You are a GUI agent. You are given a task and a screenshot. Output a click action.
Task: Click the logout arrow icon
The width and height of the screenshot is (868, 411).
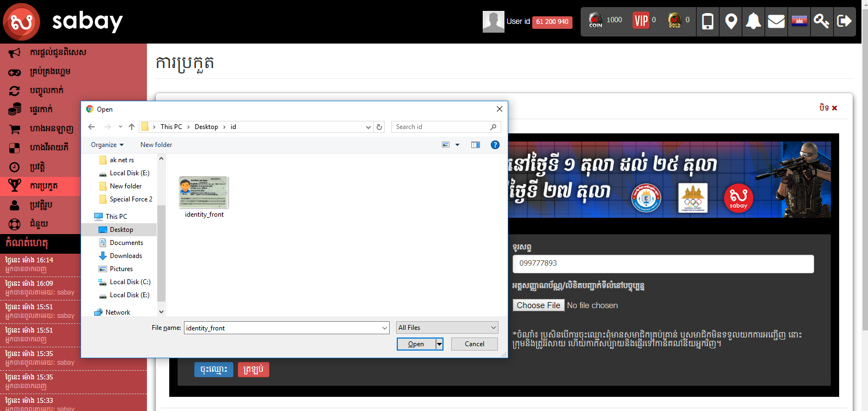[x=844, y=22]
